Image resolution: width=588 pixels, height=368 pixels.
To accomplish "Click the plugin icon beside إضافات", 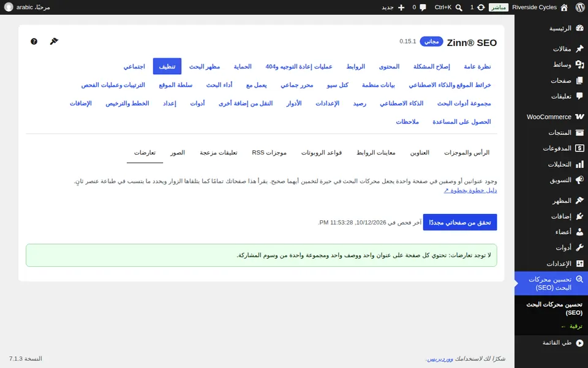I will point(580,217).
